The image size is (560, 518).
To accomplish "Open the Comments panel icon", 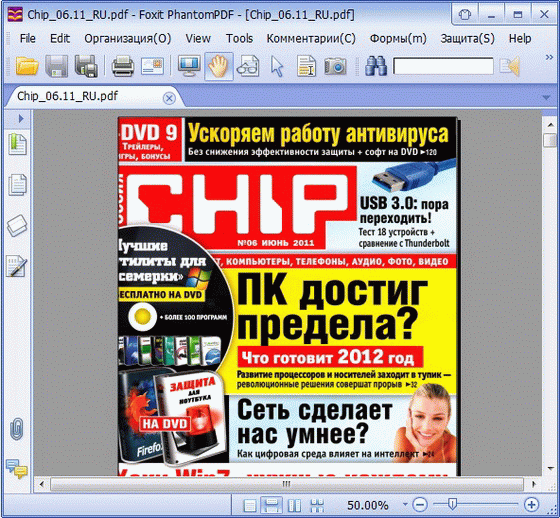I will pos(16,469).
